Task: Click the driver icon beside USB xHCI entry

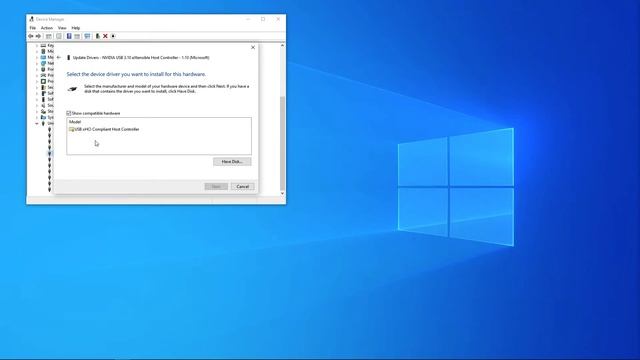Action: [x=72, y=129]
